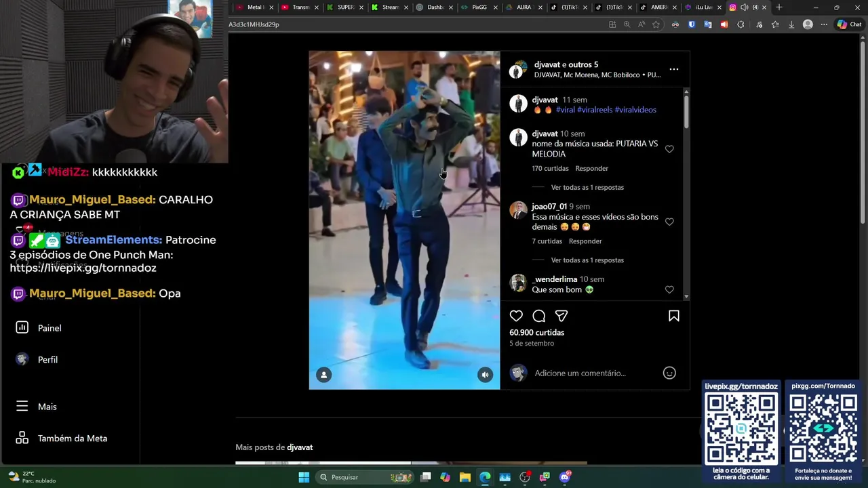Add page to favorites with star icon
This screenshot has height=488, width=868.
(x=656, y=24)
